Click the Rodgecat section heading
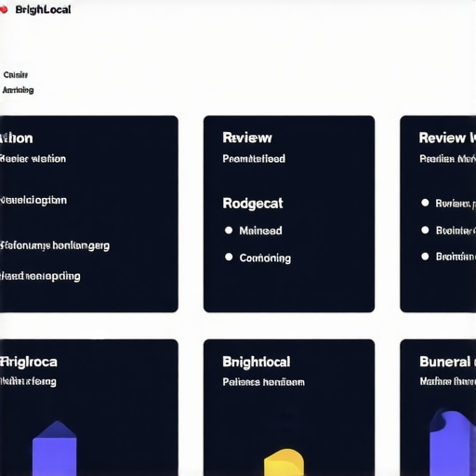 [253, 204]
